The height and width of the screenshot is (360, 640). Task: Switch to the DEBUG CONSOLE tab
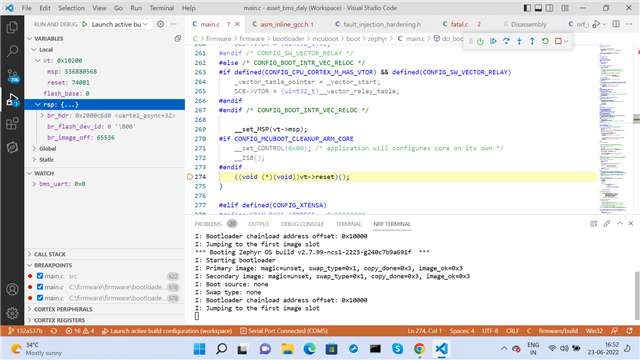(302, 224)
